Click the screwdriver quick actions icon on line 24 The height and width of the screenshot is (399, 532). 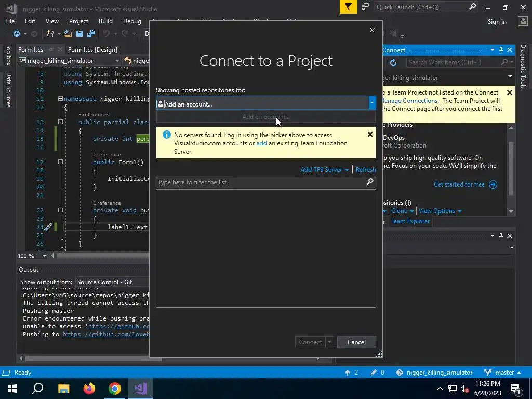(48, 227)
